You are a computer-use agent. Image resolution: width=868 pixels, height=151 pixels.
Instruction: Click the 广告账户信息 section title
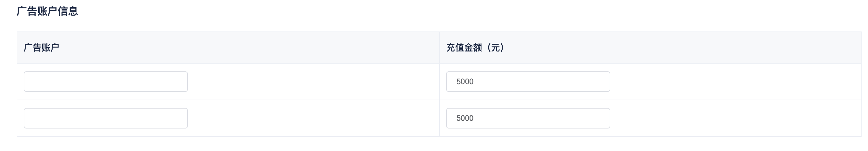pyautogui.click(x=47, y=12)
